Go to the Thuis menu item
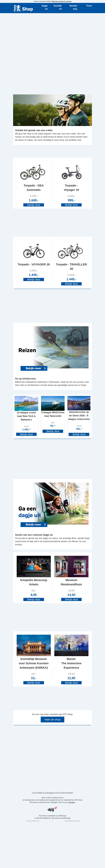Screen dimensions: 105x868 [89, 6]
